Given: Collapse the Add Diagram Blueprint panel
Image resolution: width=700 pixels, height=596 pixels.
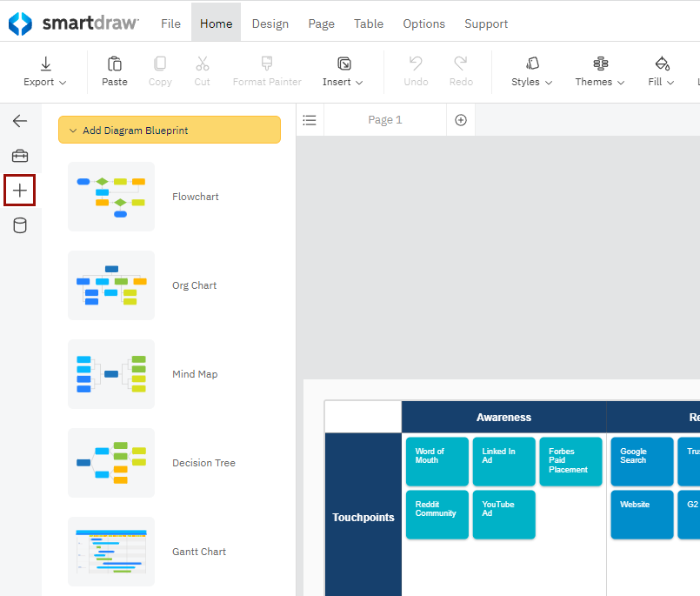Looking at the screenshot, I should pyautogui.click(x=170, y=130).
